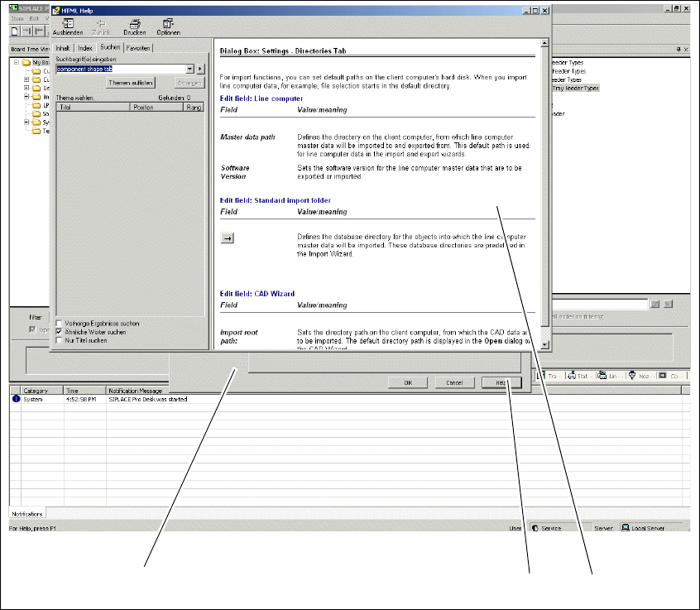Enable Nur Titel suchen checkbox
This screenshot has height=610, width=700.
(x=59, y=340)
